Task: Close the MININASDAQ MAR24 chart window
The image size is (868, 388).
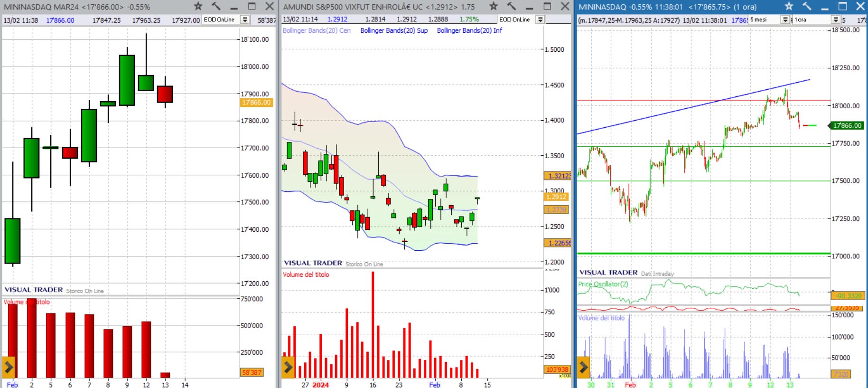Action: coord(270,6)
